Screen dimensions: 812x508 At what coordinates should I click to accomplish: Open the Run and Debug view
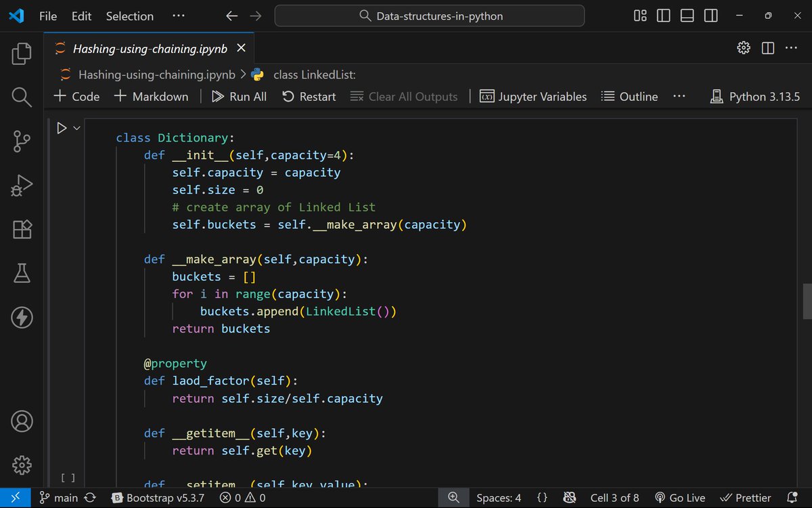[21, 185]
